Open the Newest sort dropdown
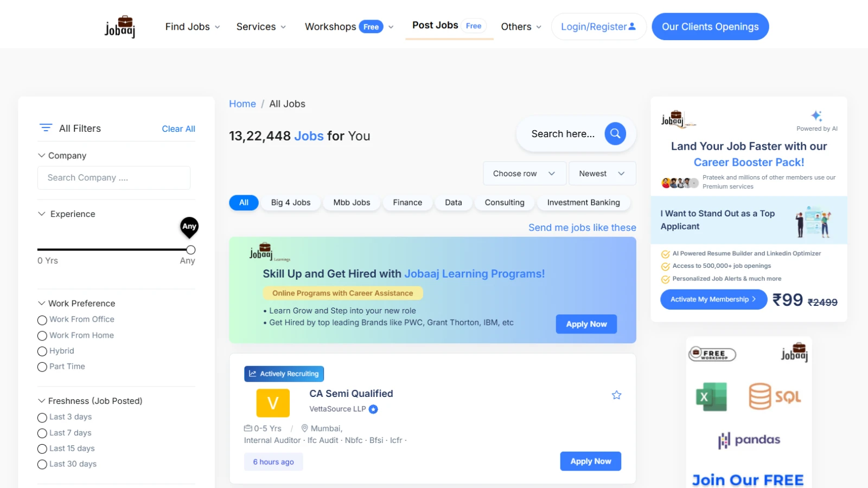The image size is (868, 488). coord(602,174)
